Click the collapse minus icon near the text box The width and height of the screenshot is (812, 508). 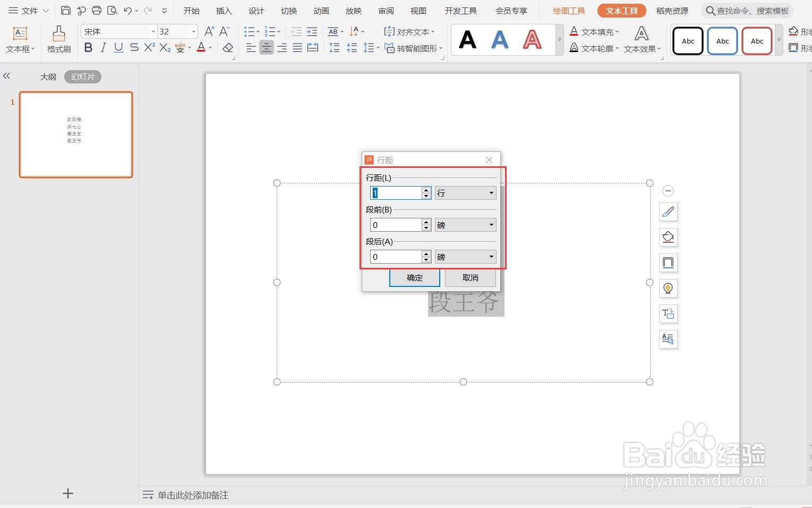pos(668,191)
